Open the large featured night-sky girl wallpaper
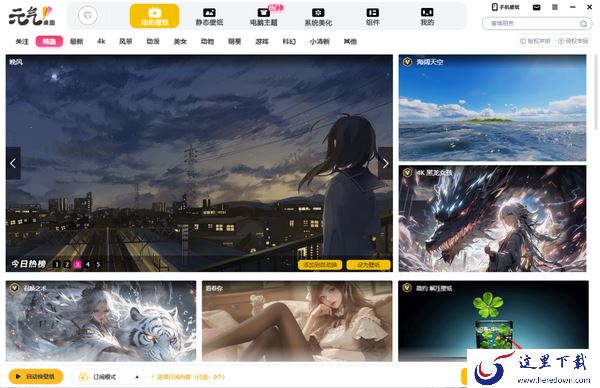Viewport: 600px width, 388px height. (199, 163)
